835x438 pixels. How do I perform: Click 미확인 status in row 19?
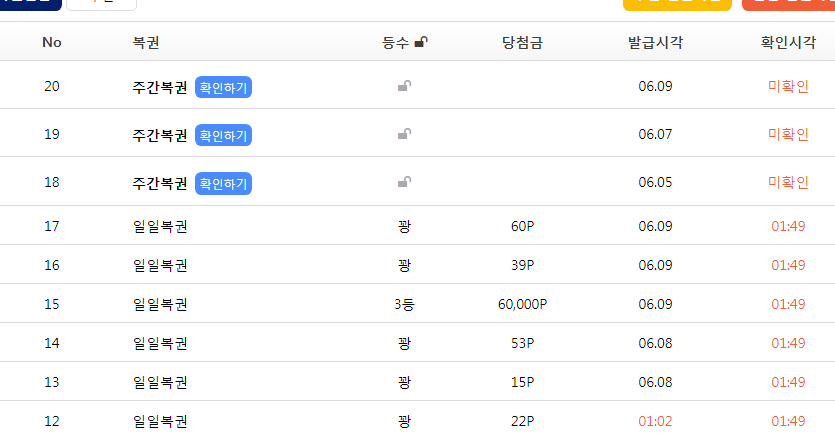click(788, 134)
